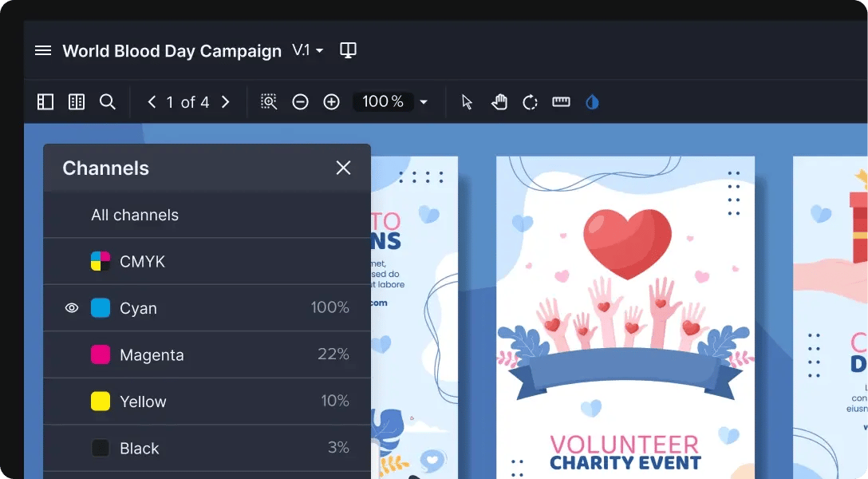Screen dimensions: 868x479
Task: Click the Zoom out icon
Action: 300,101
